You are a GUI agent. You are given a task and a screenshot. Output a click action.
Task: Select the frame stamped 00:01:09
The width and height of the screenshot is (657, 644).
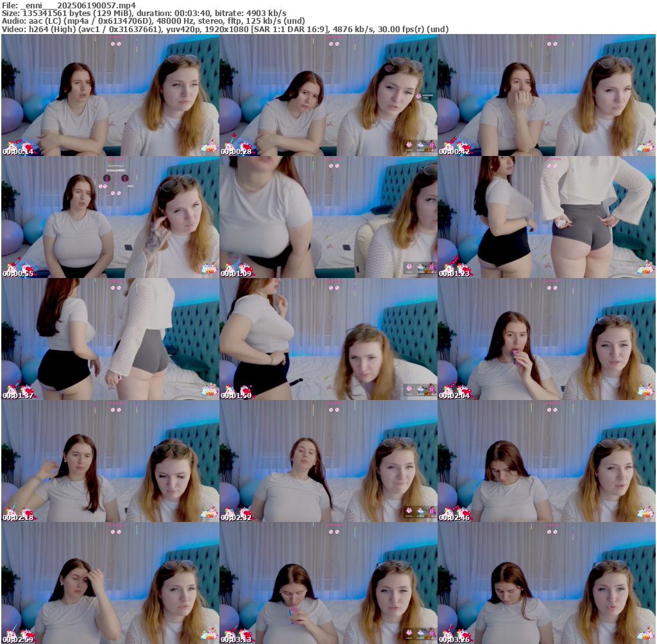click(x=328, y=217)
